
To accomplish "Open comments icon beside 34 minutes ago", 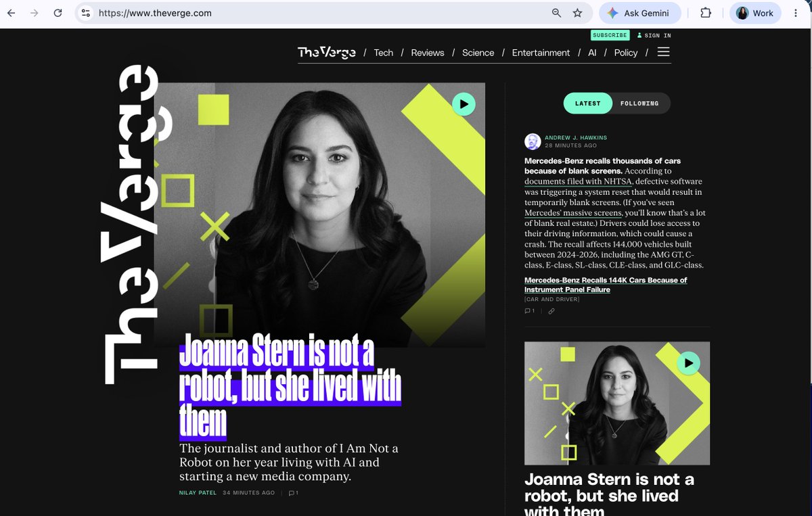I will (293, 493).
